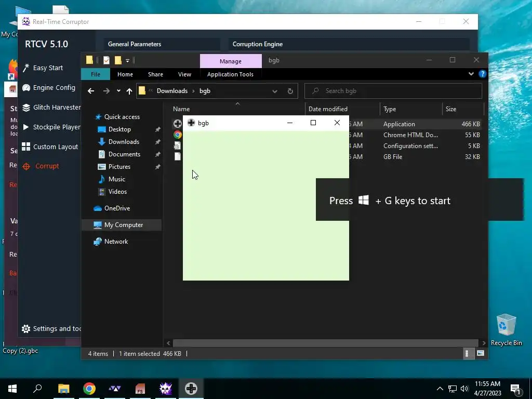Image resolution: width=532 pixels, height=399 pixels.
Task: Select Music in navigation pane
Action: point(111,179)
